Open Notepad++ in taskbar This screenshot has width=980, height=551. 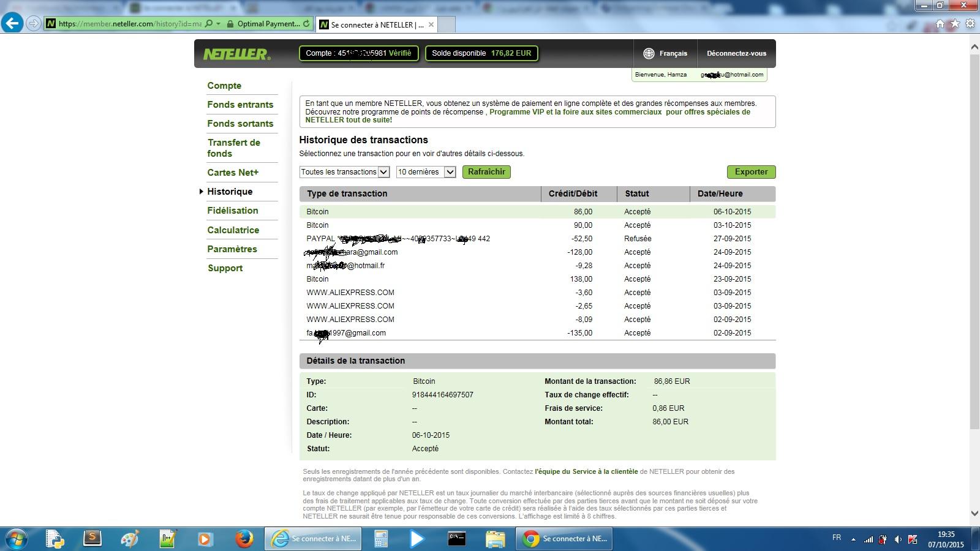(x=167, y=539)
